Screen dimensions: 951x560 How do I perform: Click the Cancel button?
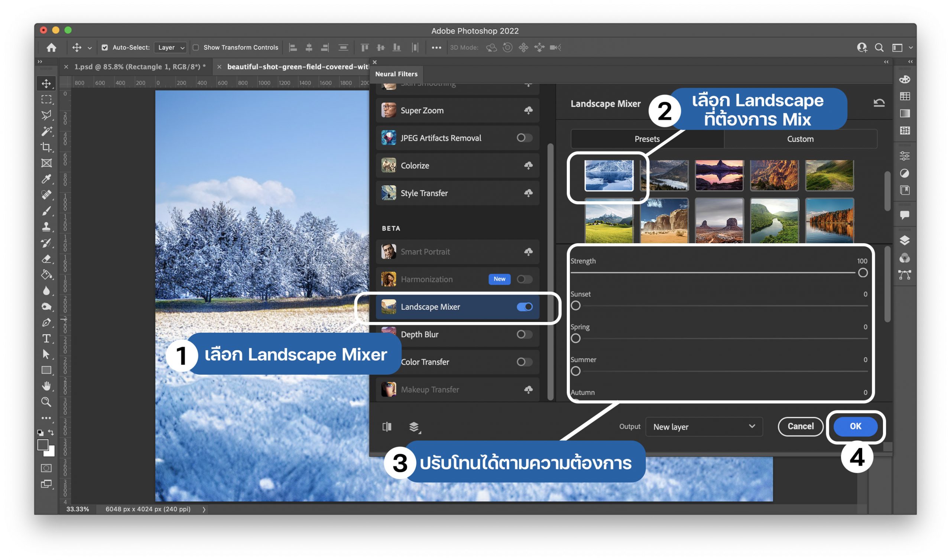[800, 426]
